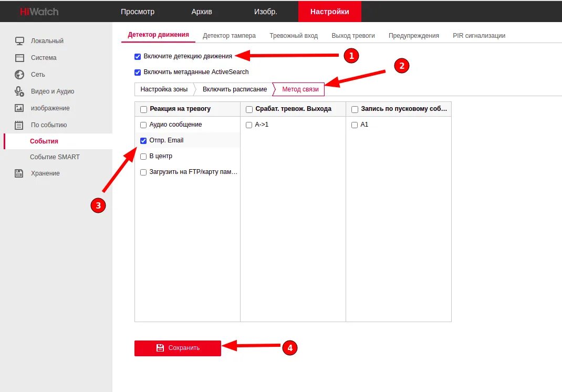The image size is (562, 392).
Task: Click the A->1 label text
Action: pos(262,125)
